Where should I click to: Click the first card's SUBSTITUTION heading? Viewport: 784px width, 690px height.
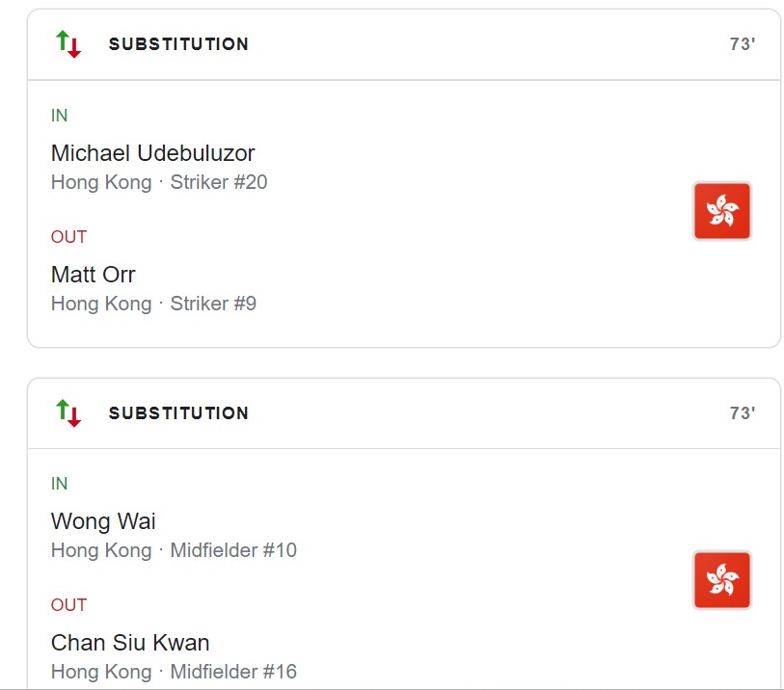178,44
